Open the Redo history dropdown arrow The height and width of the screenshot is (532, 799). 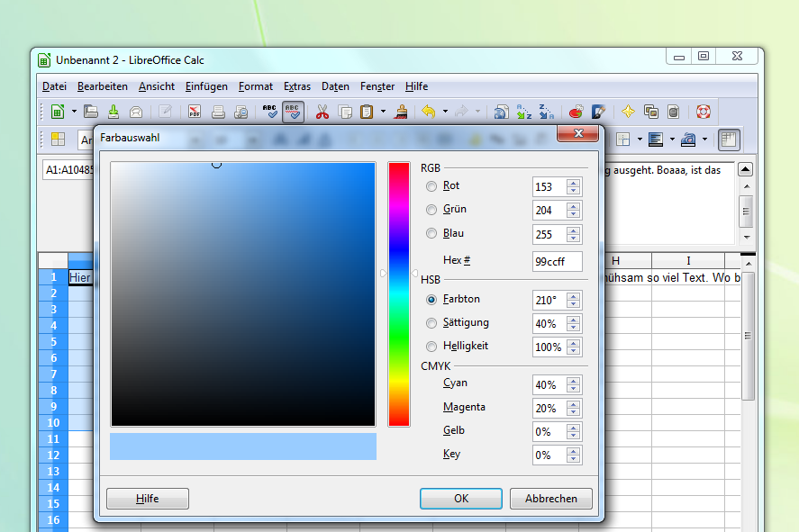(477, 112)
